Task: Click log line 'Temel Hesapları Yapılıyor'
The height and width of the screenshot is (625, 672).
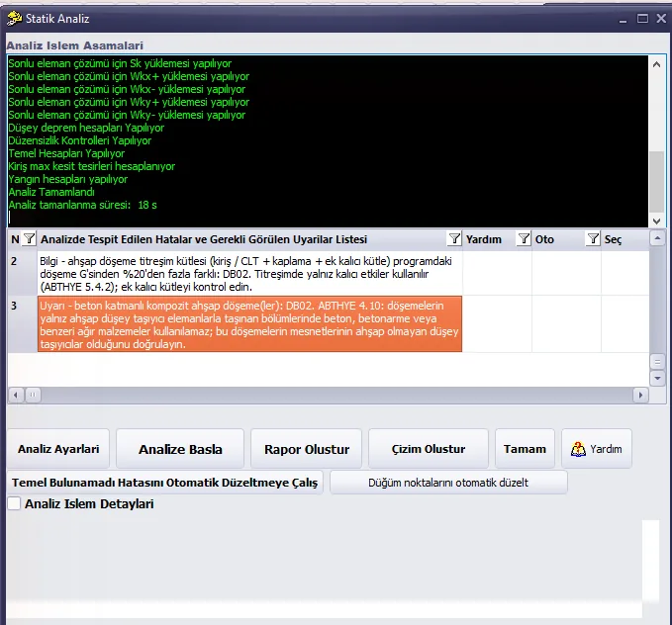Action: click(x=66, y=153)
